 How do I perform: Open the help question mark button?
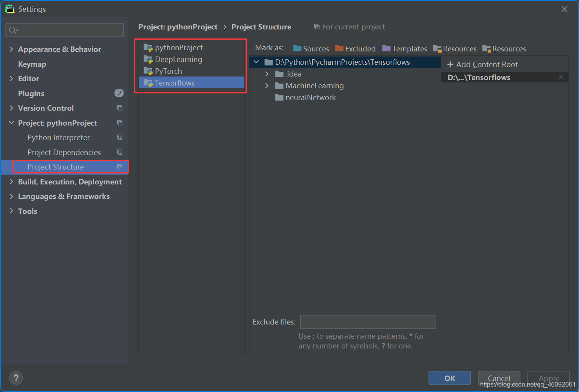pyautogui.click(x=16, y=378)
